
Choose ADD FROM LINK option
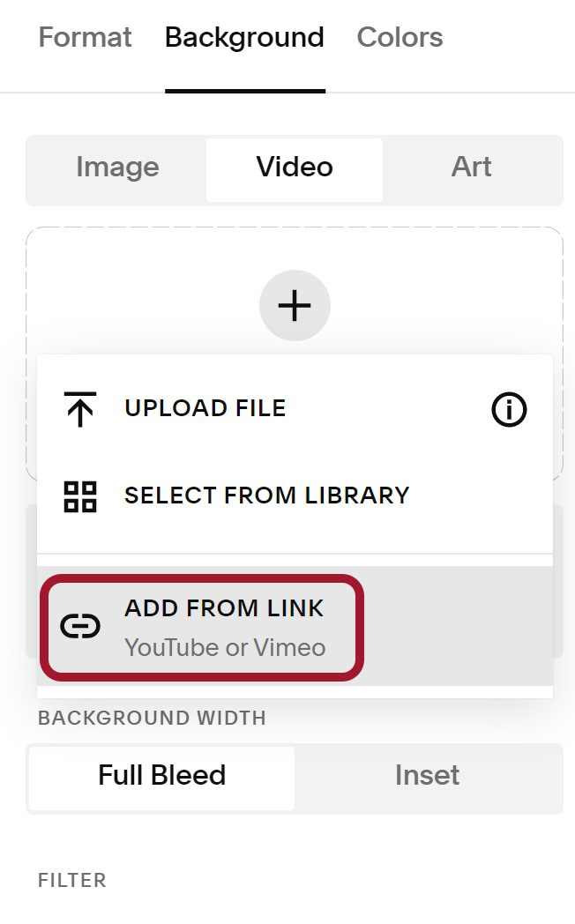(295, 626)
